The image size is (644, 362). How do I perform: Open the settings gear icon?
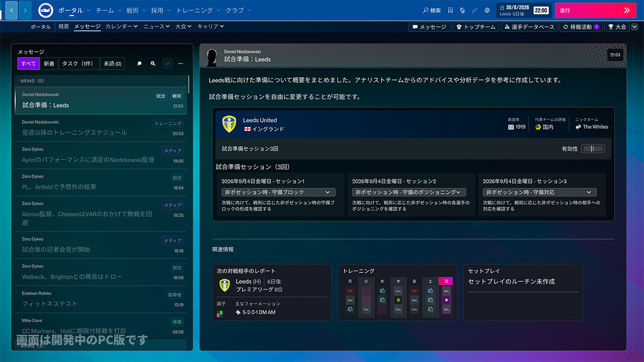487,10
